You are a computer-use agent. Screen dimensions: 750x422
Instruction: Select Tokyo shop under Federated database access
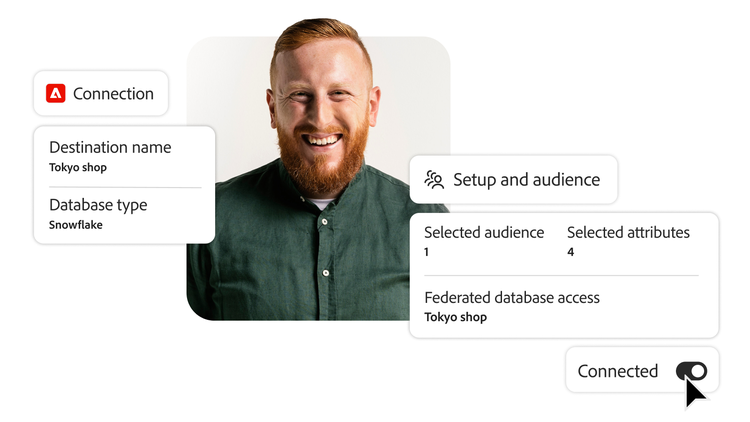click(x=455, y=317)
